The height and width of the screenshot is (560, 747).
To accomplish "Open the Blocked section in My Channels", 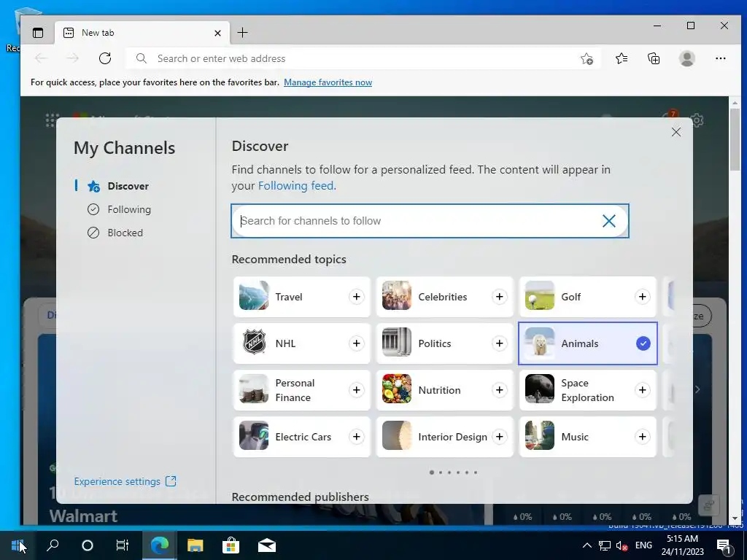I will click(125, 233).
